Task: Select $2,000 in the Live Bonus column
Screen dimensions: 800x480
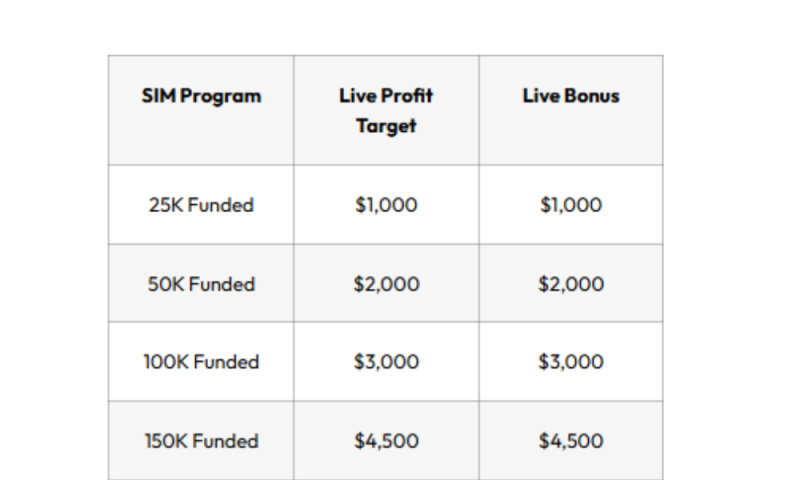Action: coord(571,284)
